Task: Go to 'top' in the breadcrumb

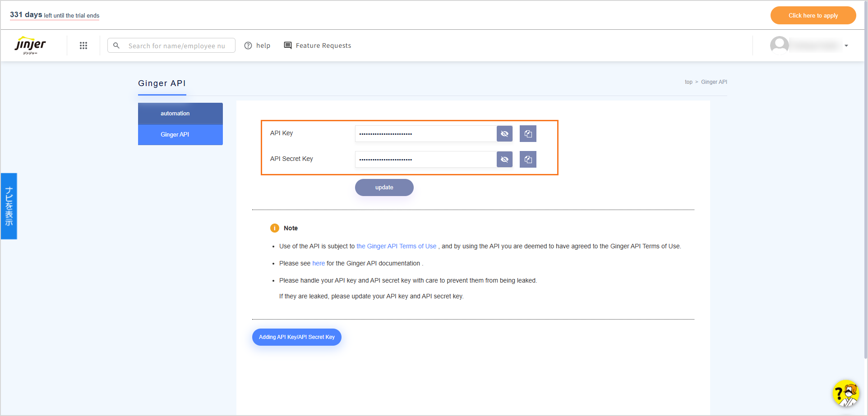Action: tap(688, 82)
